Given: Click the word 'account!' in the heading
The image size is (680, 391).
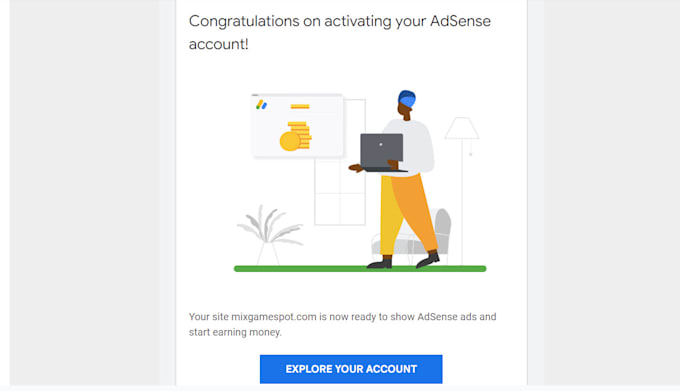Looking at the screenshot, I should pos(219,44).
